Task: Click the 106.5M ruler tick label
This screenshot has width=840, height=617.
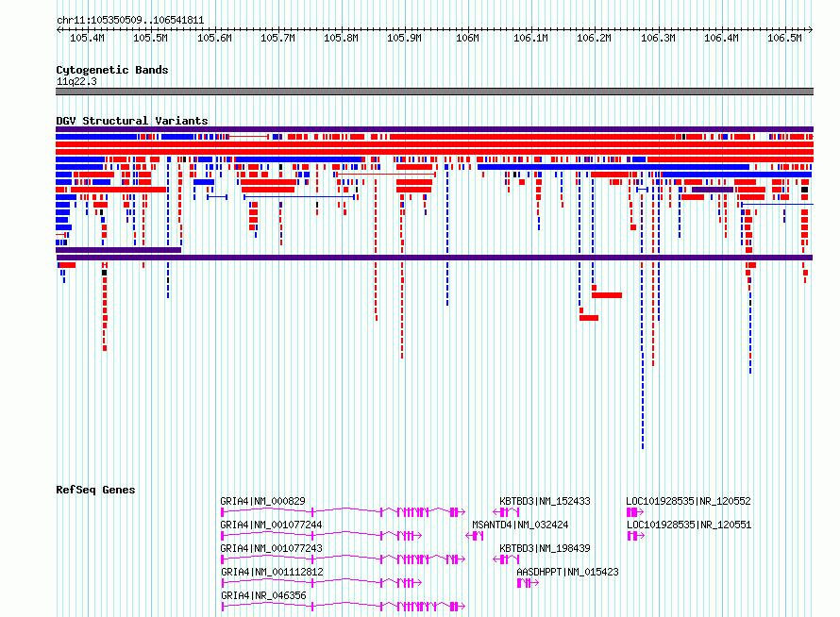Action: pyautogui.click(x=784, y=38)
